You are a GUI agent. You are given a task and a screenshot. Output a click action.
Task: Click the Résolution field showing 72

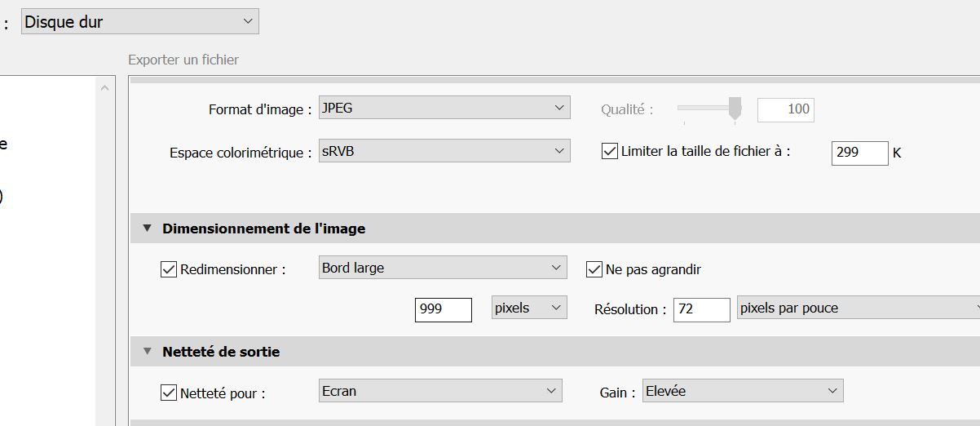701,309
